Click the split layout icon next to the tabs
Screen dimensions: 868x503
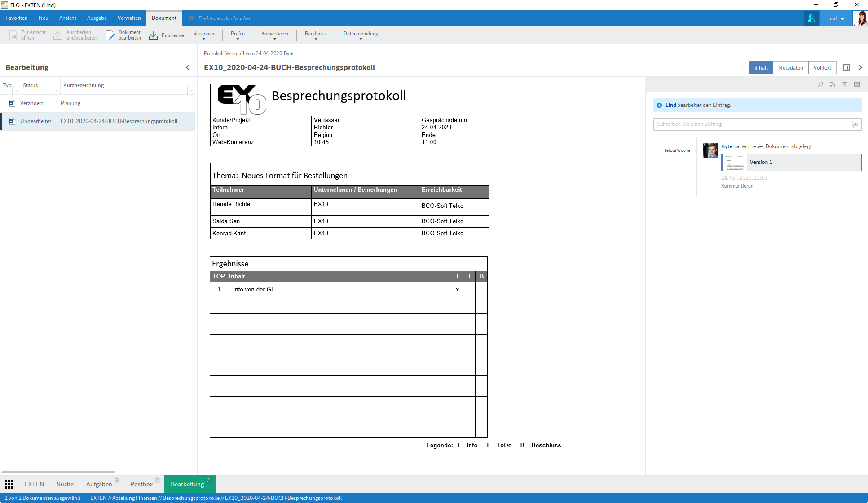click(846, 67)
